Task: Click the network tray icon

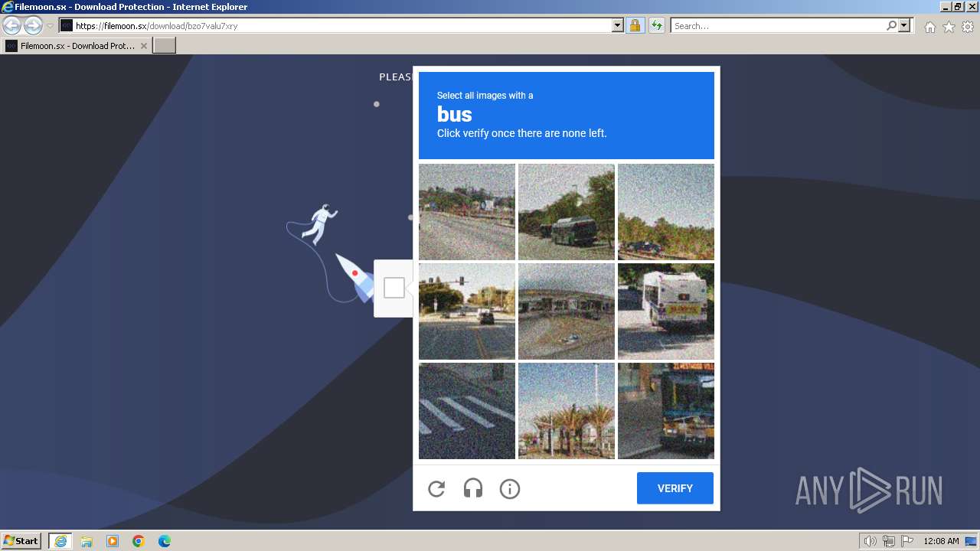Action: click(x=889, y=541)
